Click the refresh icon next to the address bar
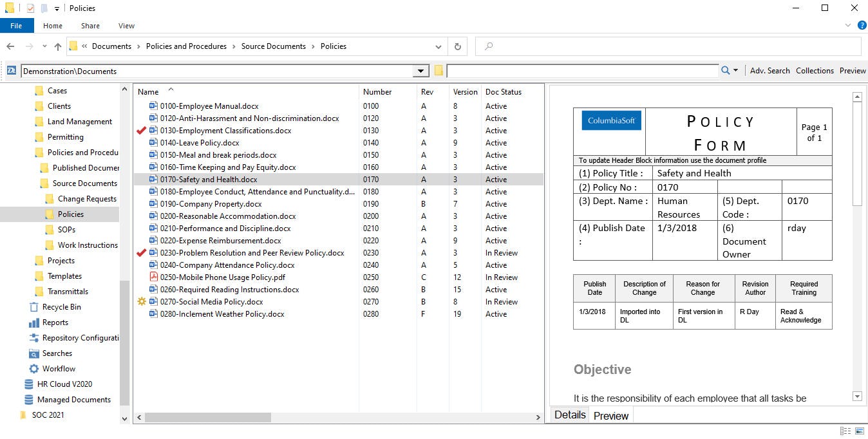 (457, 46)
